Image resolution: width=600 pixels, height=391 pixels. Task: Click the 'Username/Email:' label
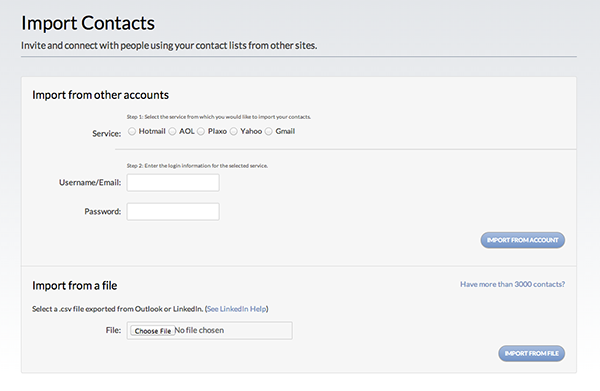(x=90, y=182)
